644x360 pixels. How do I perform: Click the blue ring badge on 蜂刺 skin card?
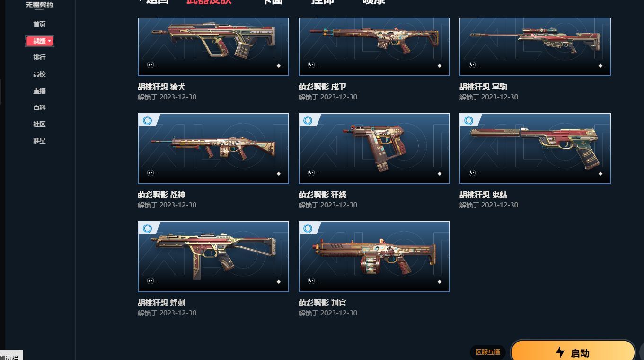pos(147,229)
